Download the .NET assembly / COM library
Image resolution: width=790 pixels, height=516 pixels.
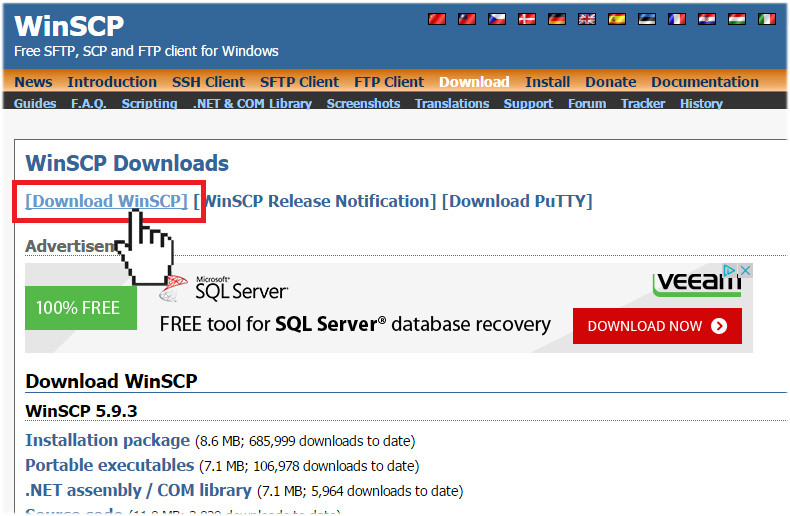coord(138,490)
